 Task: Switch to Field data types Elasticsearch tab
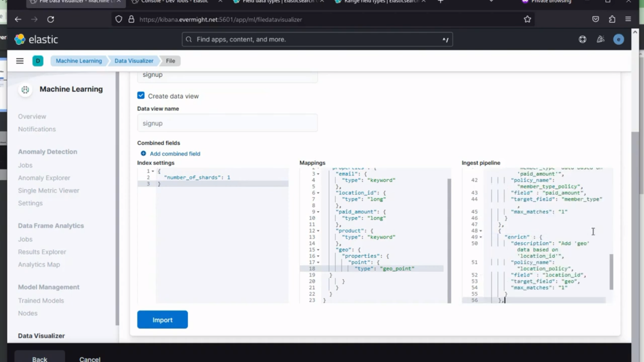tap(278, 2)
